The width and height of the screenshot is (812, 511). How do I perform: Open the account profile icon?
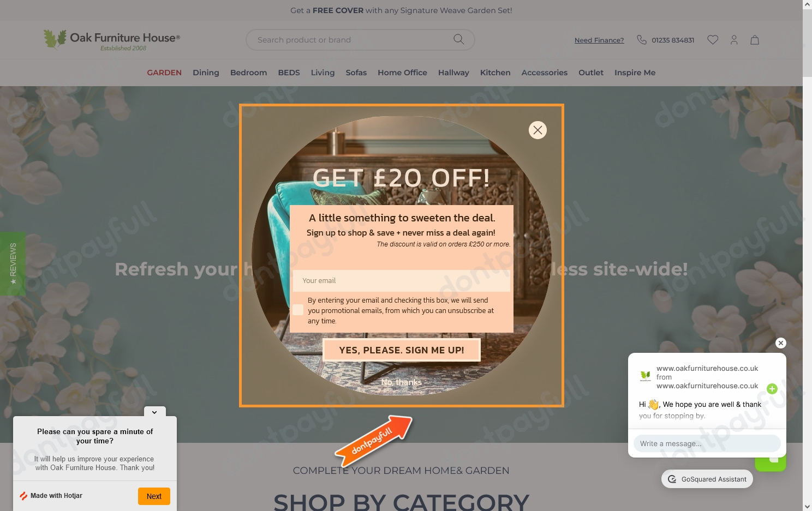tap(734, 40)
